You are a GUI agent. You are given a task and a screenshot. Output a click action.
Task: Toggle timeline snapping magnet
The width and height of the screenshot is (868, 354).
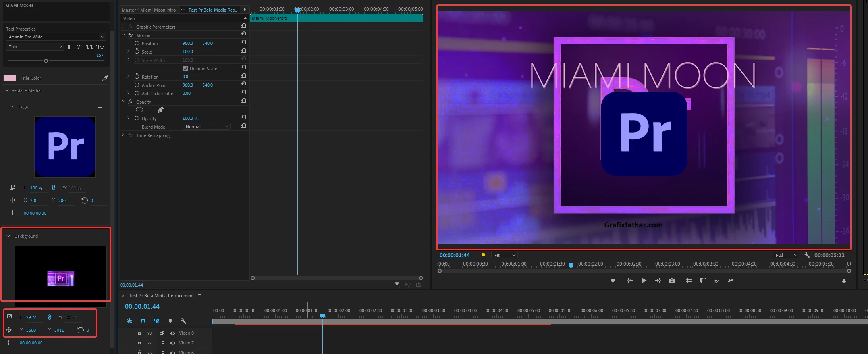(x=143, y=321)
